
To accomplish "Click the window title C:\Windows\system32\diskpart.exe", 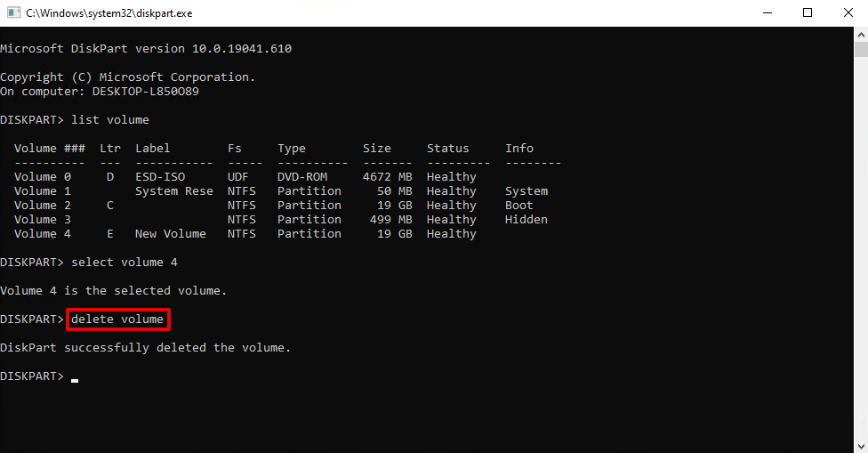I will [109, 13].
